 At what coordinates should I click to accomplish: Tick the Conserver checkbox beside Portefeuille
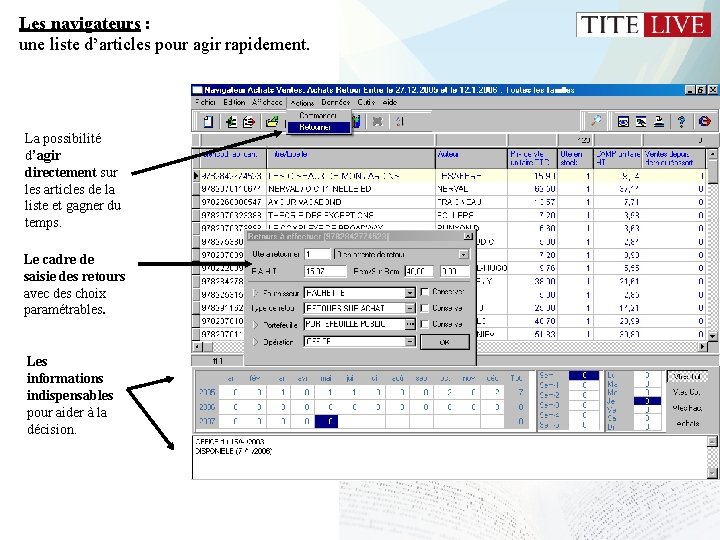pyautogui.click(x=424, y=324)
